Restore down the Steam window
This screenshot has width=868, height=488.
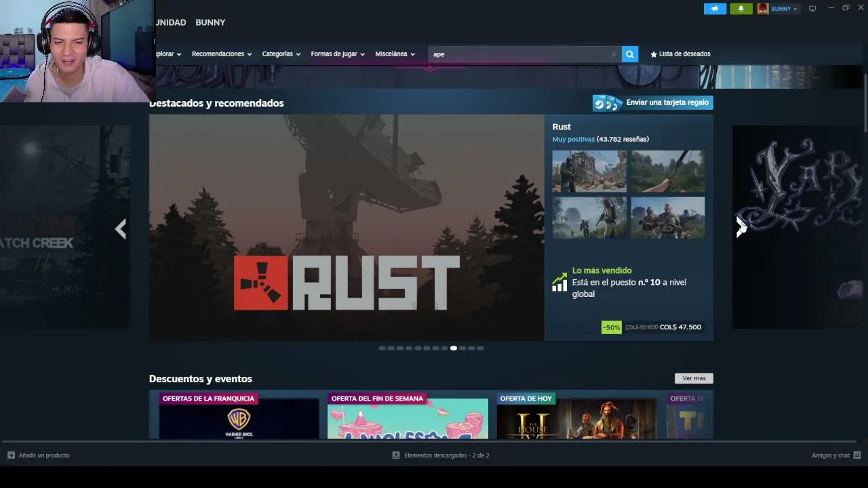(846, 8)
